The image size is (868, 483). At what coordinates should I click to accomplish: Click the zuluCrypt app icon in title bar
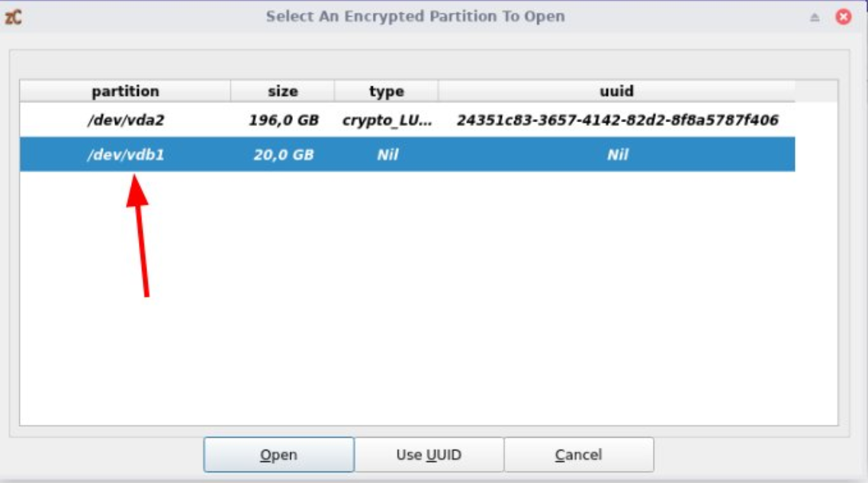click(13, 18)
